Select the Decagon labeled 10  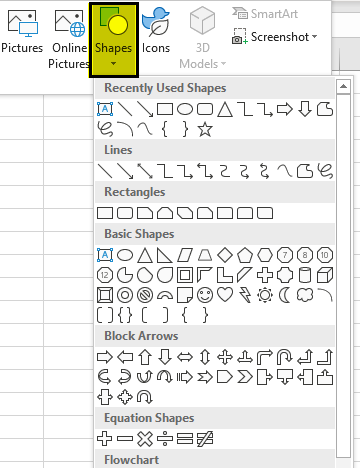(325, 255)
